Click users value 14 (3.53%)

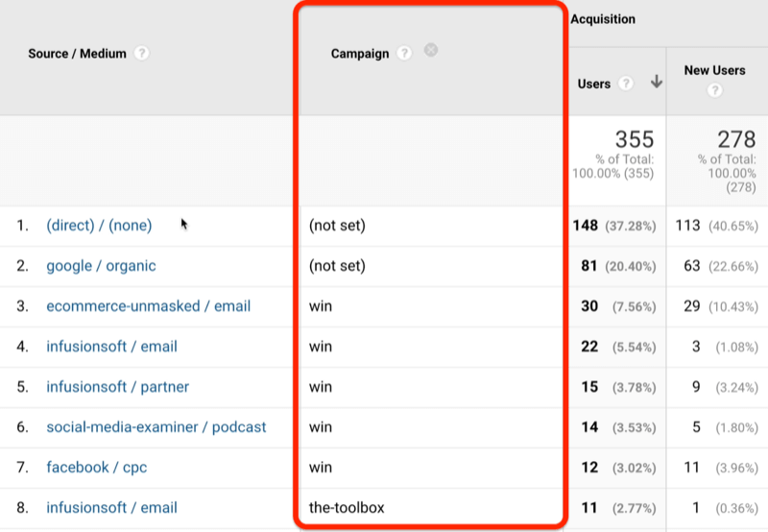point(618,427)
